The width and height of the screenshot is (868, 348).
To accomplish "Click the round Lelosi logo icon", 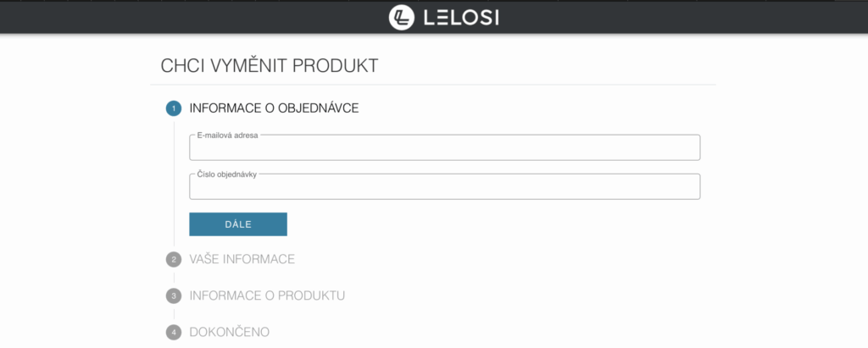I will (x=401, y=17).
